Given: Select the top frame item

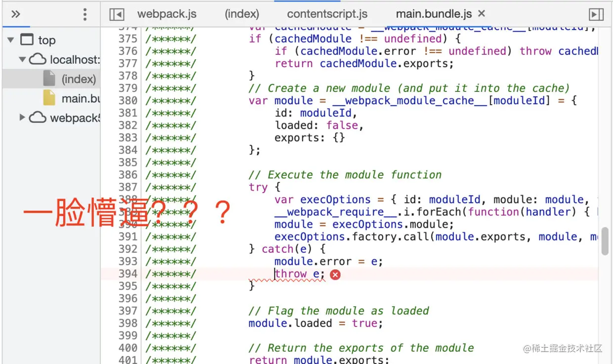Looking at the screenshot, I should [x=47, y=40].
